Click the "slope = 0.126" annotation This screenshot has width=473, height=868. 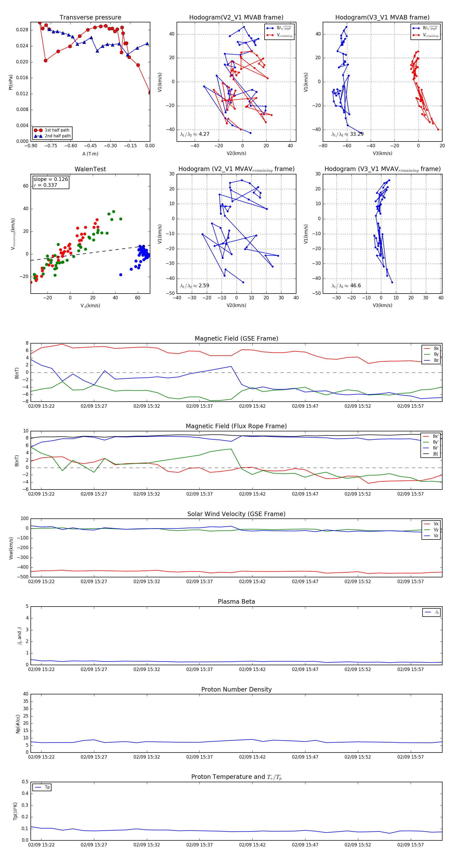[x=51, y=179]
